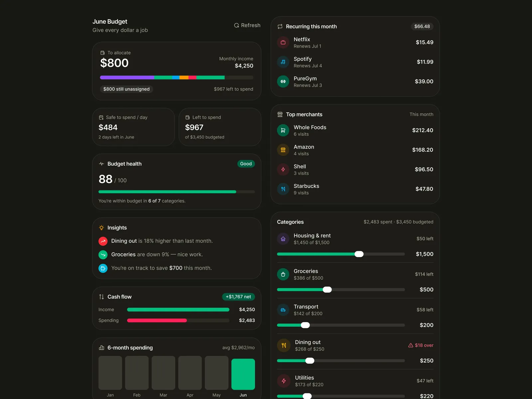This screenshot has width=532, height=399.
Task: Click the Whole Foods cart icon
Action: (283, 130)
